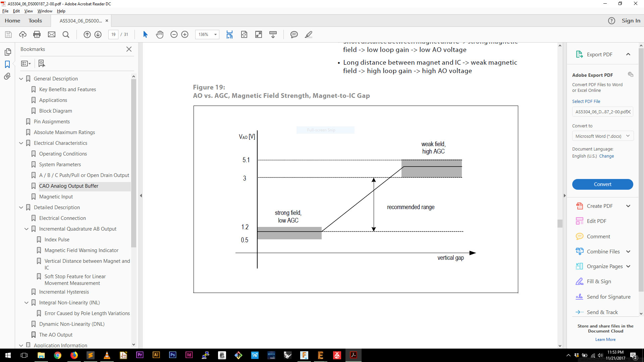Open attachments paperclip panel

point(7,76)
